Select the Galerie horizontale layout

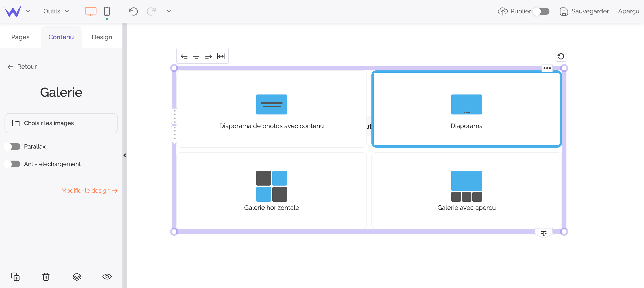[271, 191]
